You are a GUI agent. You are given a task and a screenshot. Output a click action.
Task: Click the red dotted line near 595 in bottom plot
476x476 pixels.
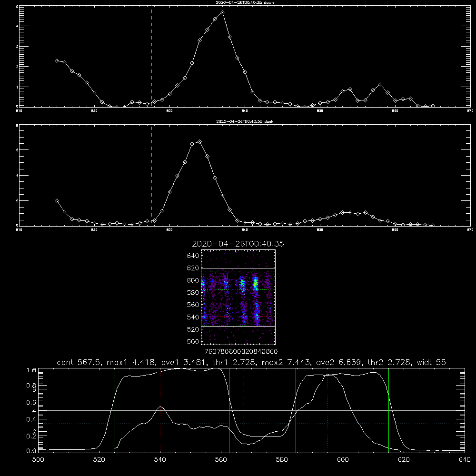tap(327, 410)
